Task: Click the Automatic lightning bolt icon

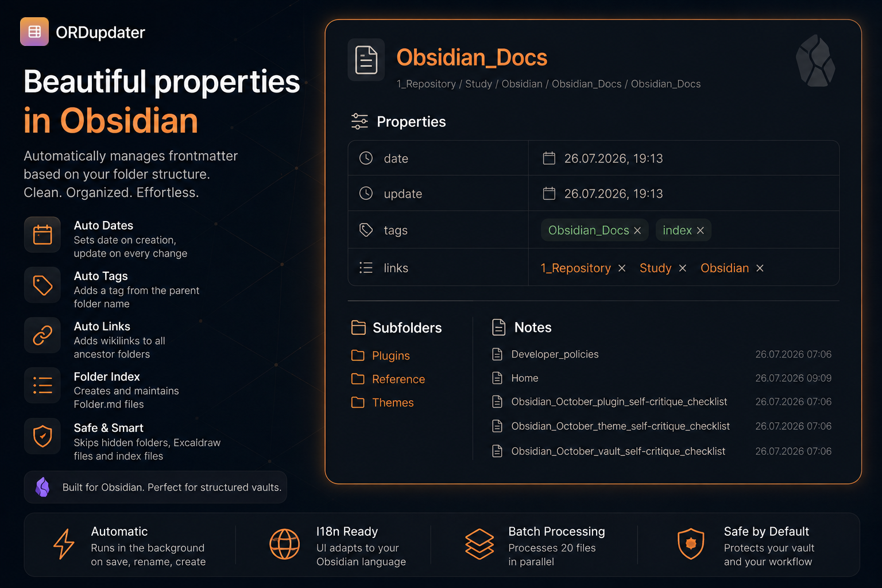Action: (x=64, y=544)
